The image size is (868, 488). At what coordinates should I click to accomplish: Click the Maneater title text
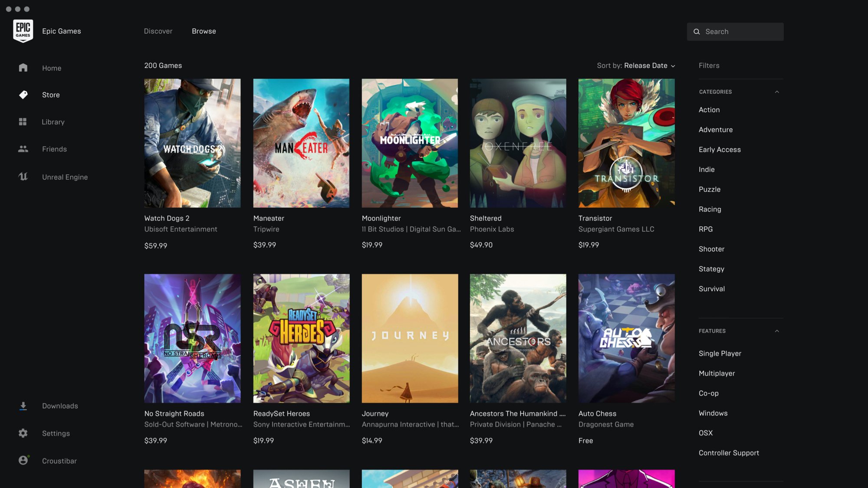tap(269, 218)
